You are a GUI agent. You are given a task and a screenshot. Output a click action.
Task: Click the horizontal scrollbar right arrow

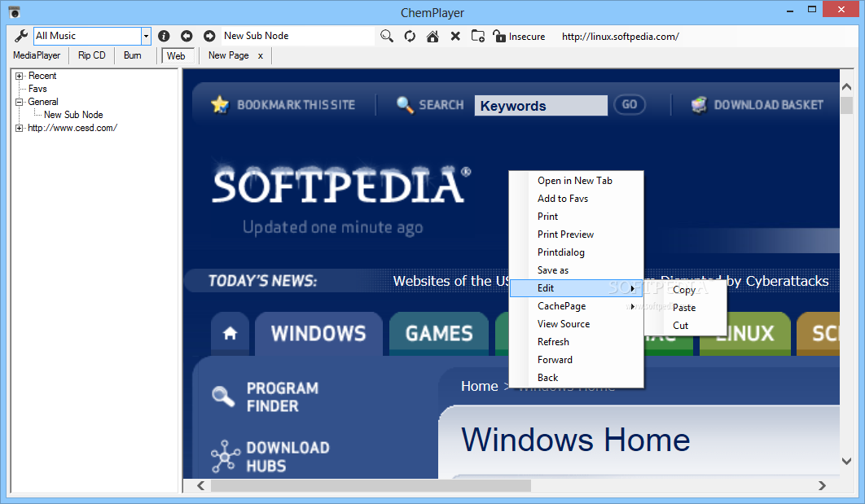point(822,485)
